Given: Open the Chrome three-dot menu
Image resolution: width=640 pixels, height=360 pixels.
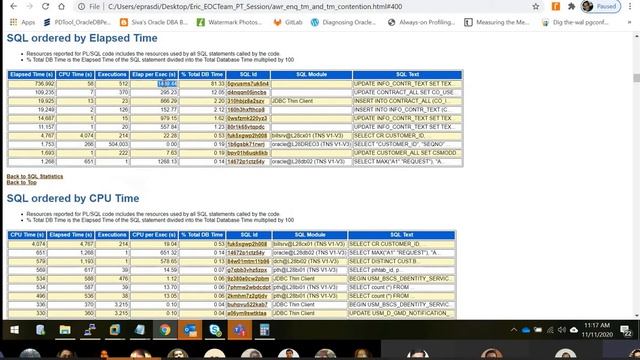Looking at the screenshot, I should pyautogui.click(x=630, y=6).
